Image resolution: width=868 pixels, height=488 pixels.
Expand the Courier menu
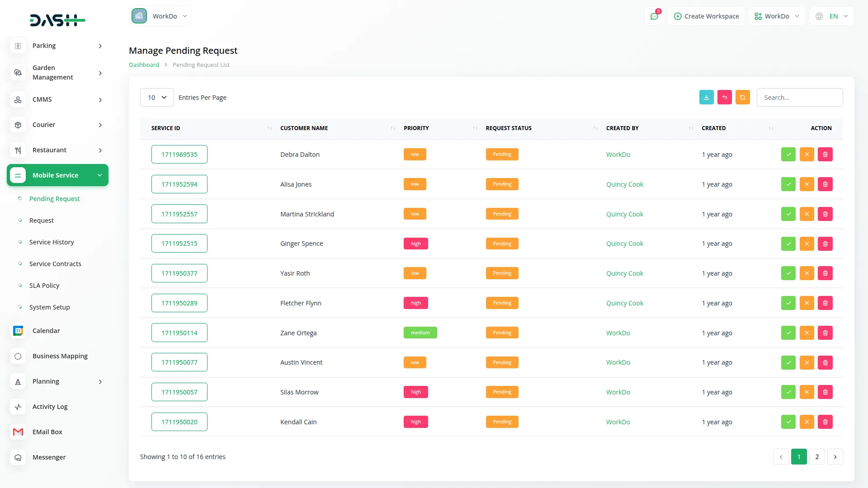57,125
